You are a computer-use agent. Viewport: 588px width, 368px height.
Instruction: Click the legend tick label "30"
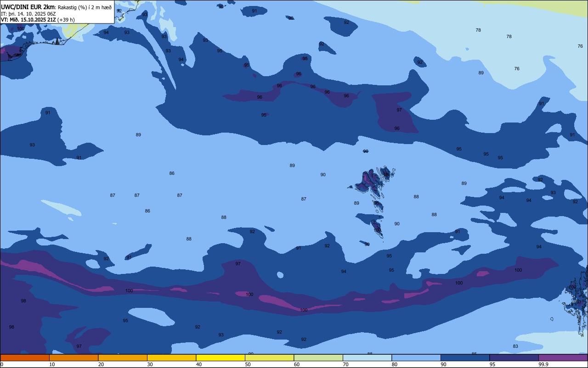click(150, 364)
